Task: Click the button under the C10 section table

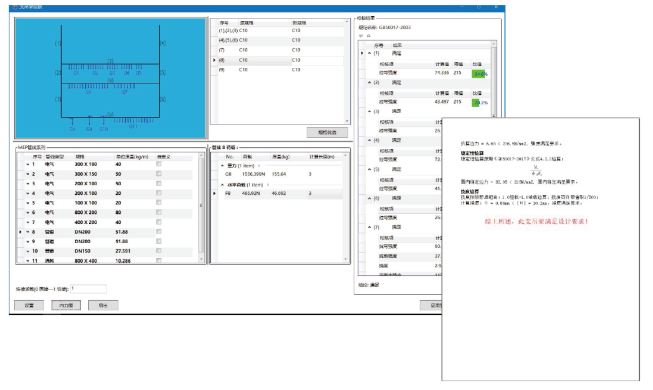Action: point(327,132)
